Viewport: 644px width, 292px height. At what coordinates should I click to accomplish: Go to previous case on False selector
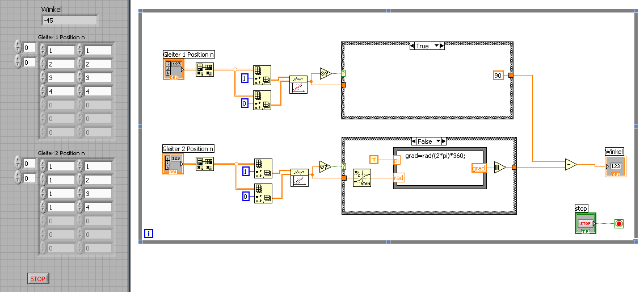414,141
